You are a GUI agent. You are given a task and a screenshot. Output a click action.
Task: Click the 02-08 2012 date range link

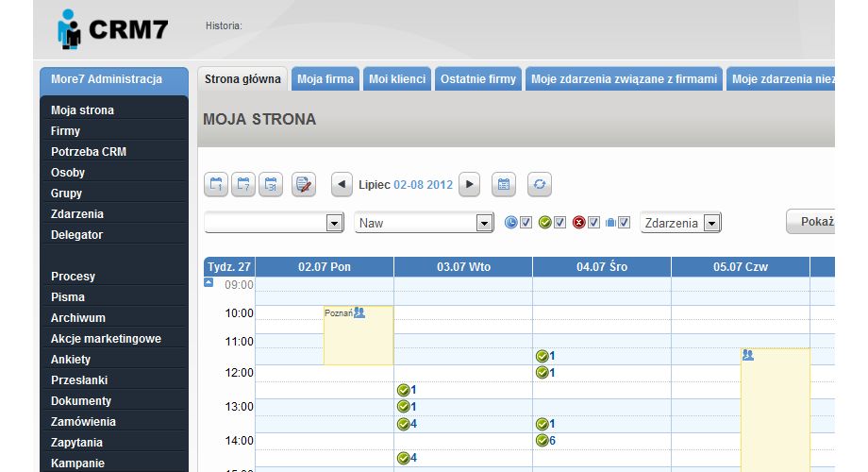click(424, 185)
